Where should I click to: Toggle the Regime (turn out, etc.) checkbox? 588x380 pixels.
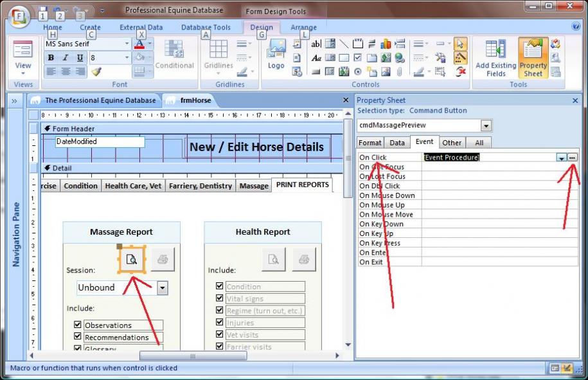click(220, 310)
